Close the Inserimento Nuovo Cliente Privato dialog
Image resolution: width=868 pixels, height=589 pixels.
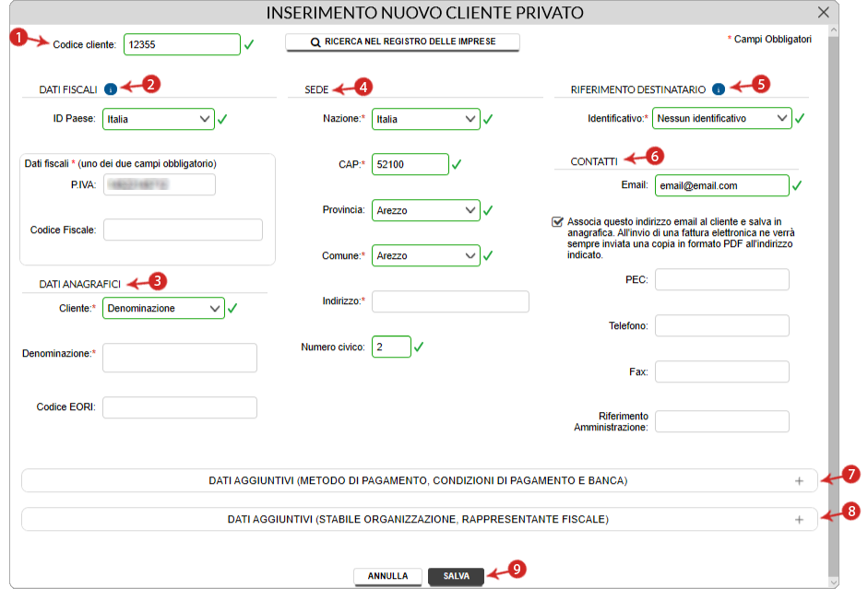[823, 12]
